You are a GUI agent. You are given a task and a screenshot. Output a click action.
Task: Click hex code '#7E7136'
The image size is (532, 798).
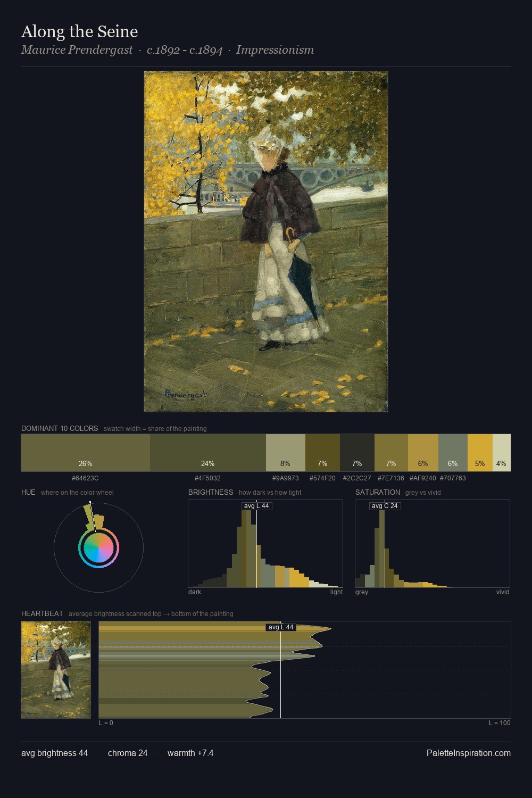click(x=391, y=478)
